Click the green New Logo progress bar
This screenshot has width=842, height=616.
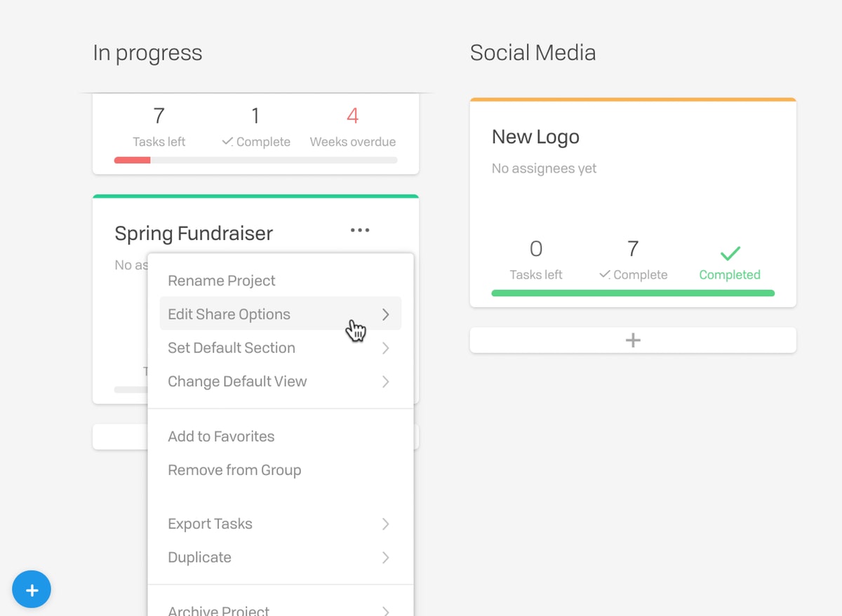[633, 293]
